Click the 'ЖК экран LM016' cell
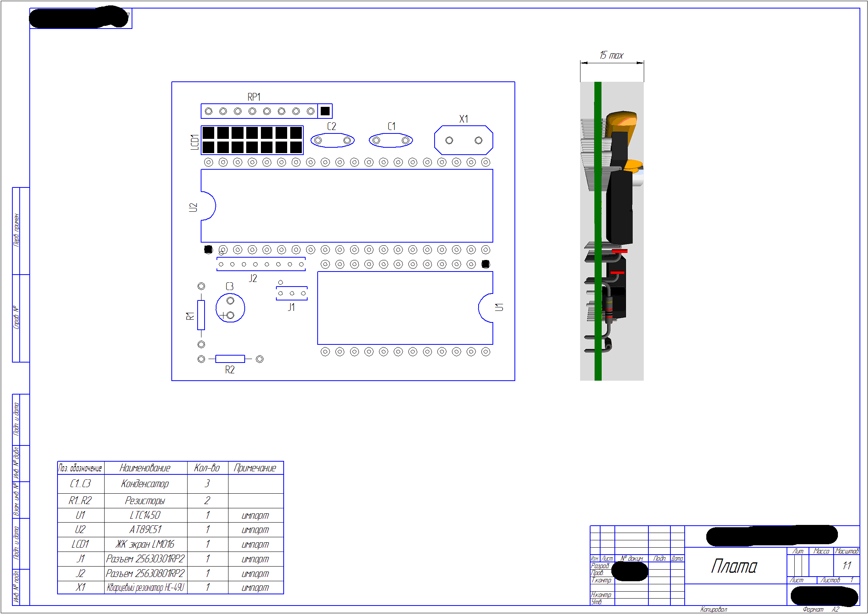868x614 pixels. pyautogui.click(x=145, y=544)
